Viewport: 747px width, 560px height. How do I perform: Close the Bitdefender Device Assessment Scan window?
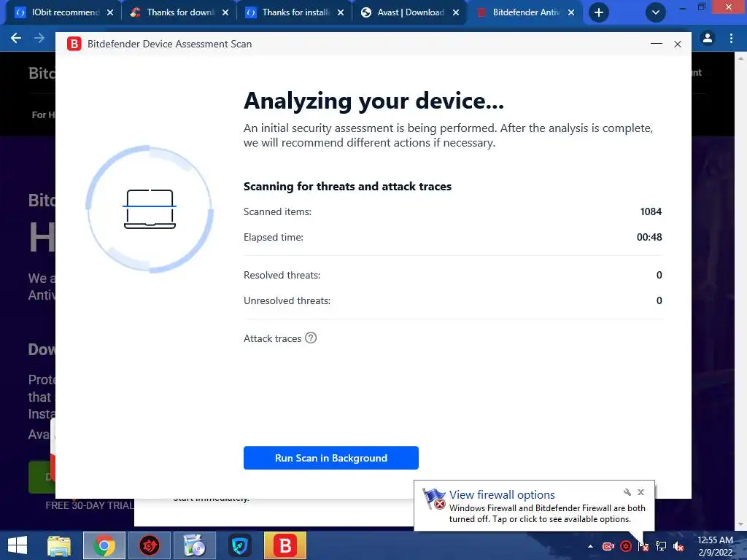pos(678,44)
